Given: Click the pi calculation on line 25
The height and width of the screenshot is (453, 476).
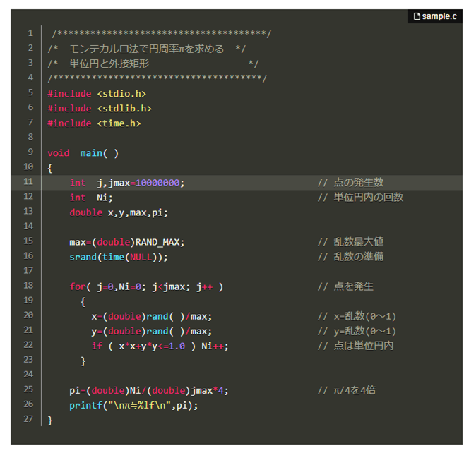Looking at the screenshot, I should (149, 390).
